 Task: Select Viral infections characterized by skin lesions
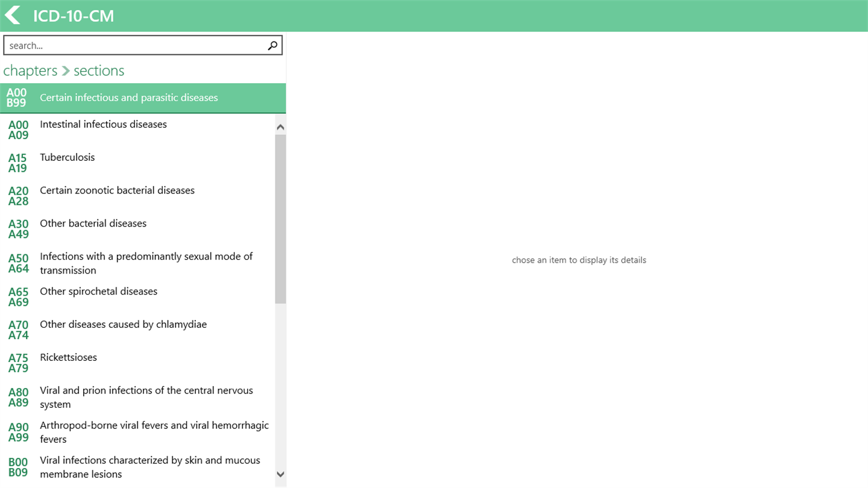(137, 468)
